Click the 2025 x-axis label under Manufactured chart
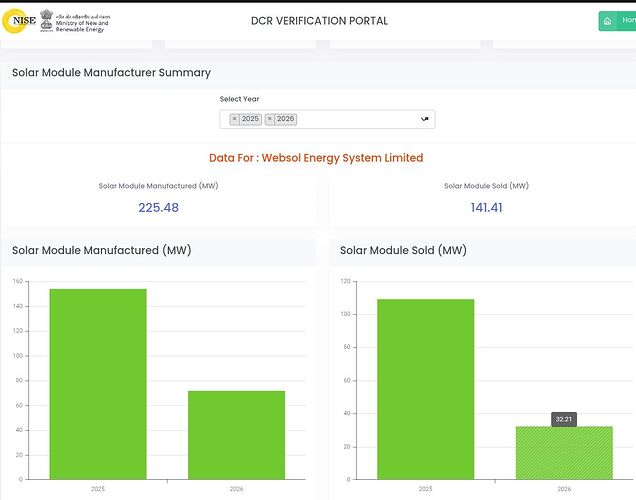Viewport: 636px width, 500px height. point(98,489)
